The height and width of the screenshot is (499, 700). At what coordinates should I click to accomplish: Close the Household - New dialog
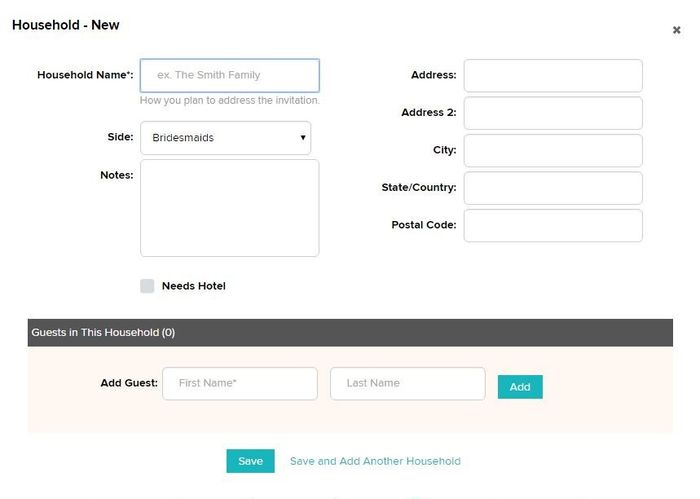[676, 30]
